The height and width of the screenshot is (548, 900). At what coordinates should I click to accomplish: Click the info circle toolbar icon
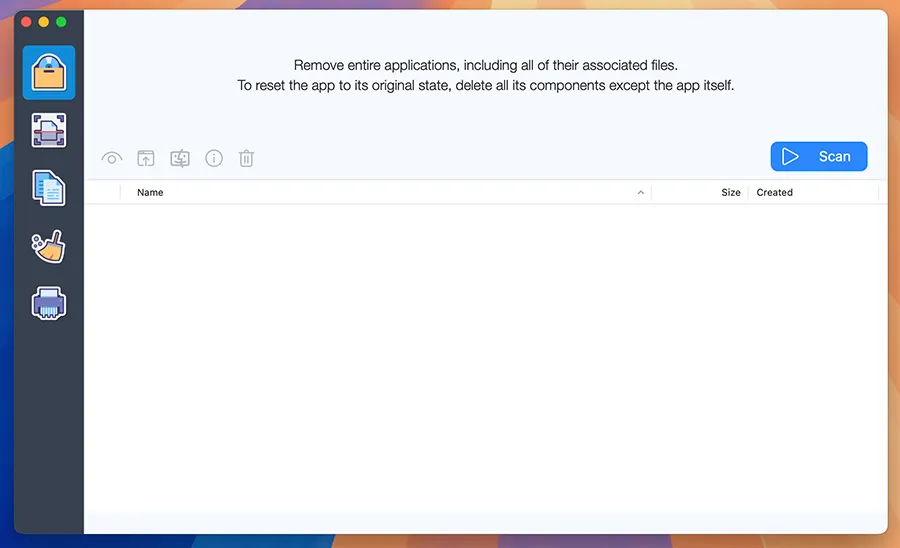coord(214,158)
